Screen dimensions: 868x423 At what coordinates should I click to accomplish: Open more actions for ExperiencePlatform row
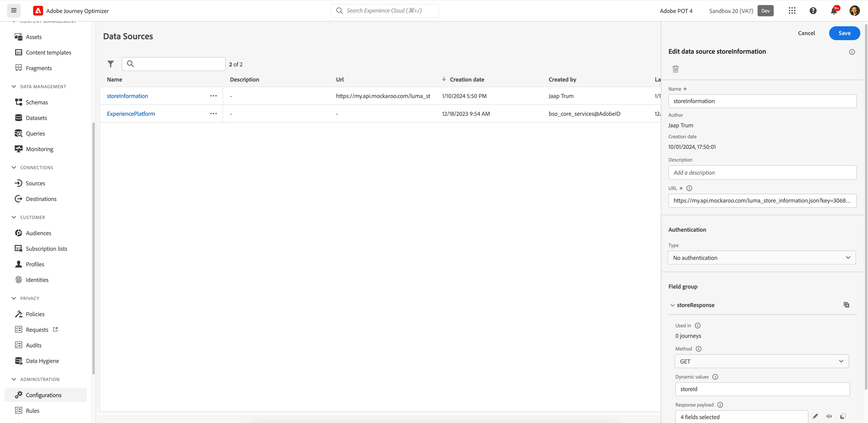(213, 114)
